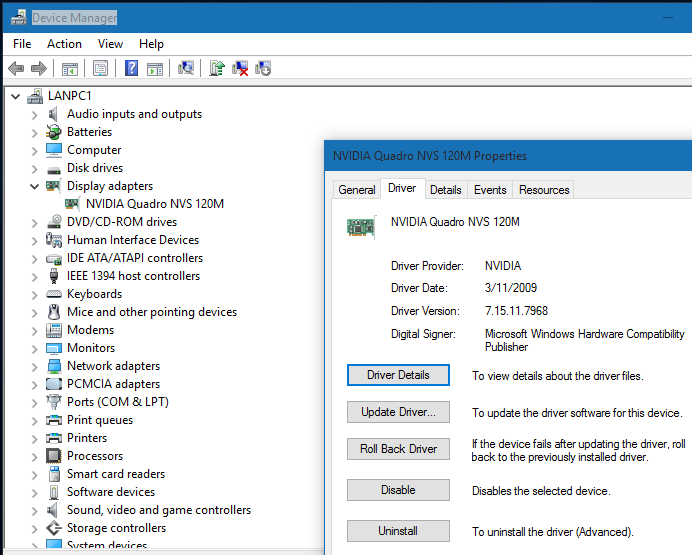
Task: Click the Batteries icon in tree
Action: coord(54,132)
